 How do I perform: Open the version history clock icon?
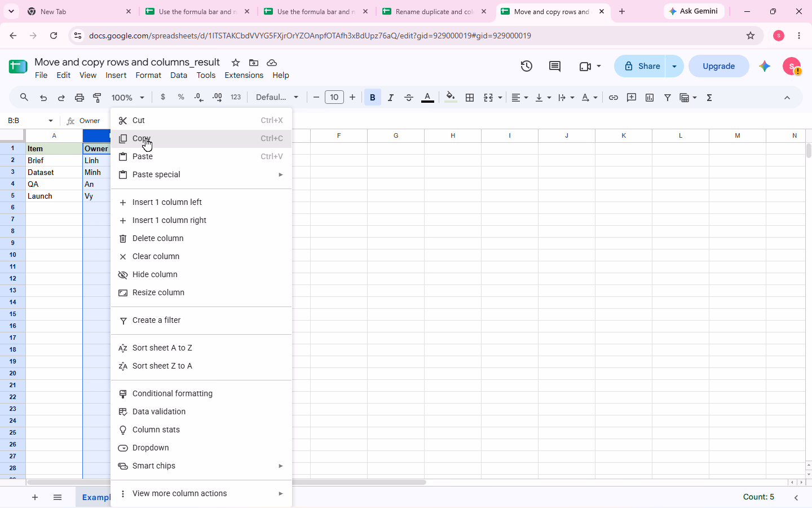coord(526,66)
